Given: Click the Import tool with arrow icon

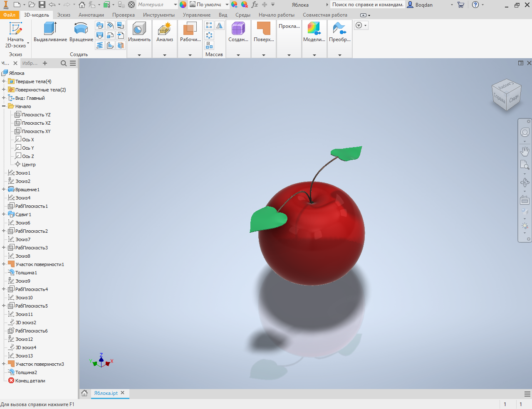Looking at the screenshot, I should (121, 35).
